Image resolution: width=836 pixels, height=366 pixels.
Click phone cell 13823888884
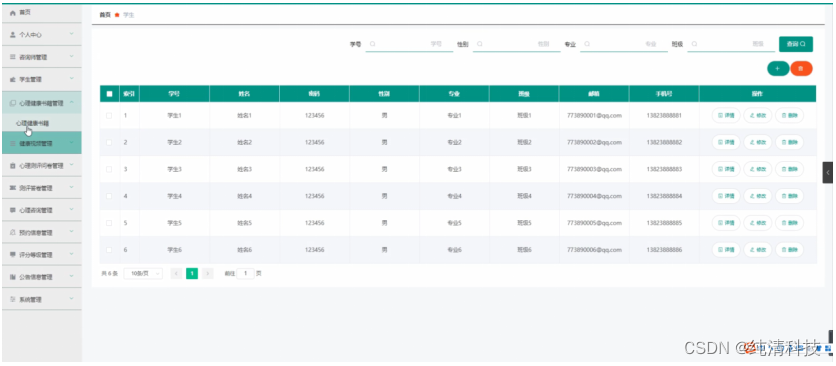(x=664, y=196)
